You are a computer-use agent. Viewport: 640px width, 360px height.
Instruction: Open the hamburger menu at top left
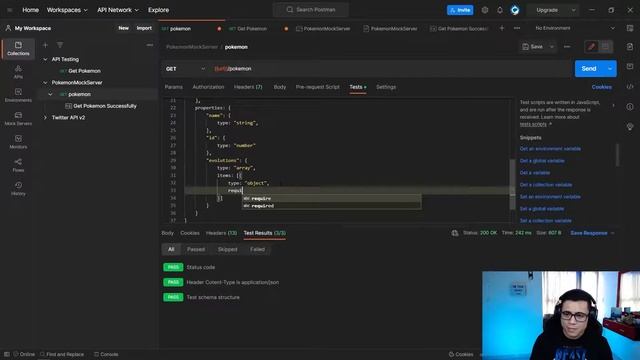click(x=9, y=10)
